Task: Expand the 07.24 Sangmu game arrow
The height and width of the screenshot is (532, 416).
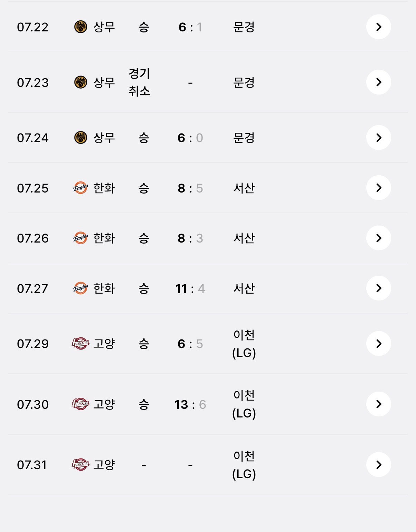Action: tap(378, 138)
